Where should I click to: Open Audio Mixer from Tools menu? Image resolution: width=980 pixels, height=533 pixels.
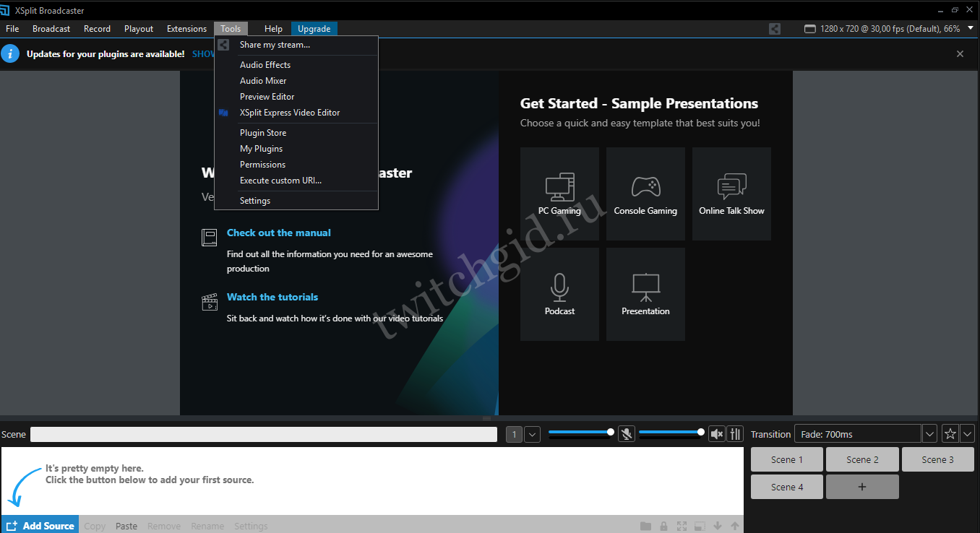(x=263, y=81)
